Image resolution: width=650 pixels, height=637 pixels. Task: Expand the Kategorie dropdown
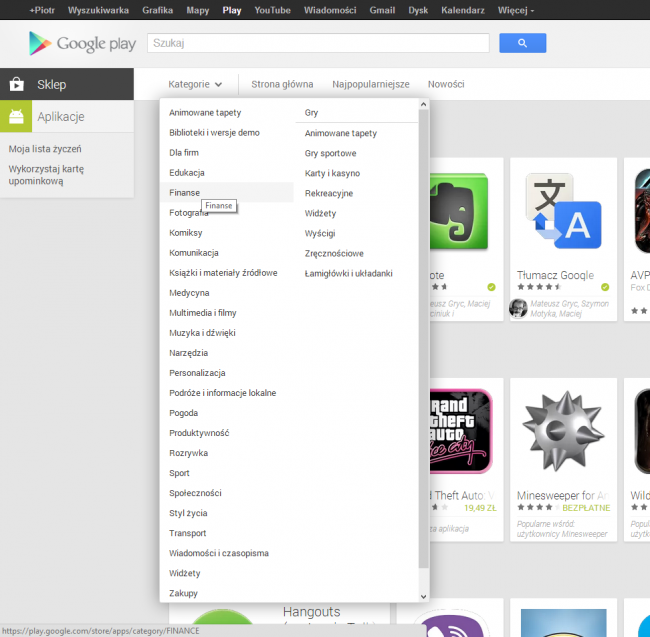(195, 84)
